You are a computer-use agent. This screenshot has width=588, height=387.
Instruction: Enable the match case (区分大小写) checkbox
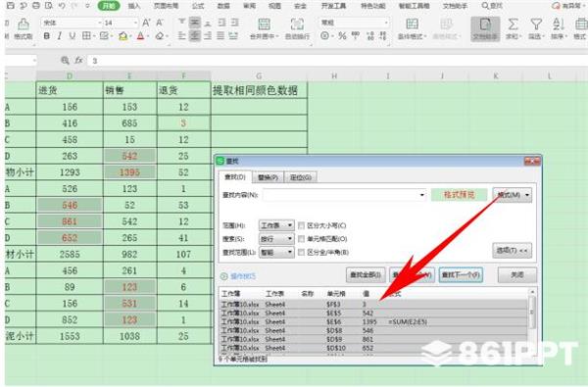tap(301, 225)
